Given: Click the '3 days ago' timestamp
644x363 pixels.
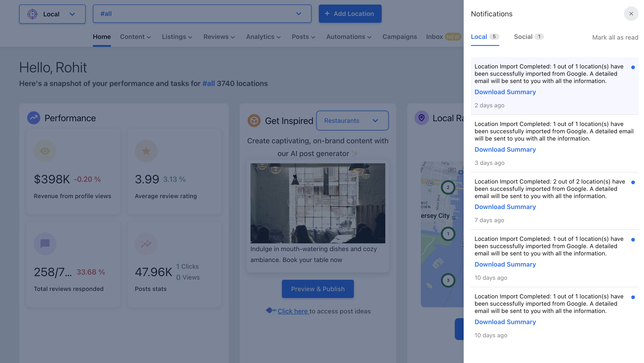Looking at the screenshot, I should [x=490, y=163].
